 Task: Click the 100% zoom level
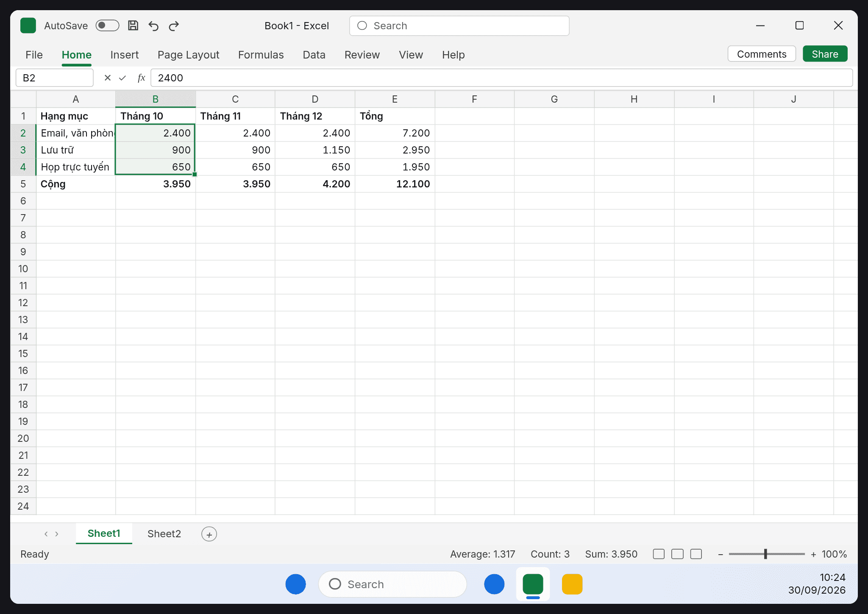click(834, 554)
